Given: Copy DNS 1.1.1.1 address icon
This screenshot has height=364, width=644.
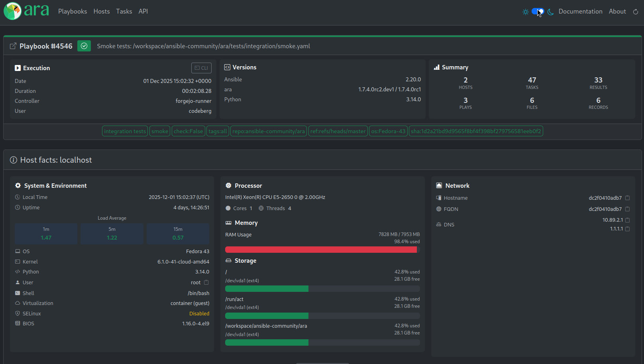Looking at the screenshot, I should (627, 229).
